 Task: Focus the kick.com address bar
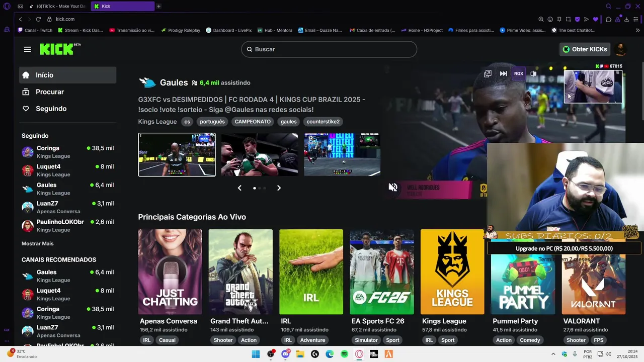pos(65,19)
